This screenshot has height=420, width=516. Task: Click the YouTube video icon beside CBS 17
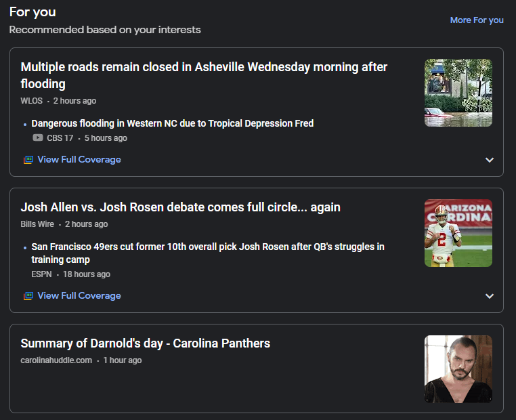tap(38, 138)
